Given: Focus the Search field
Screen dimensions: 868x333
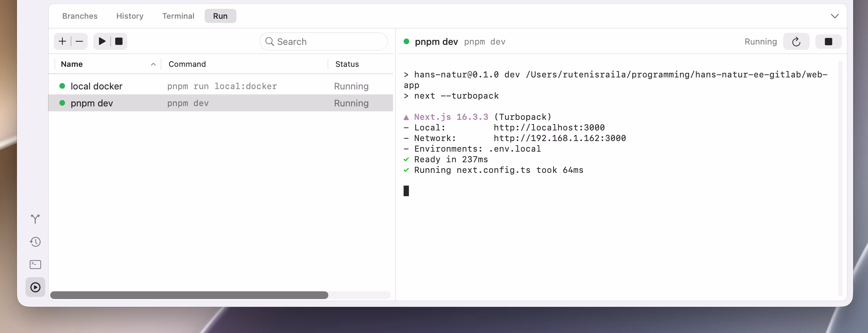Looking at the screenshot, I should click(x=324, y=41).
